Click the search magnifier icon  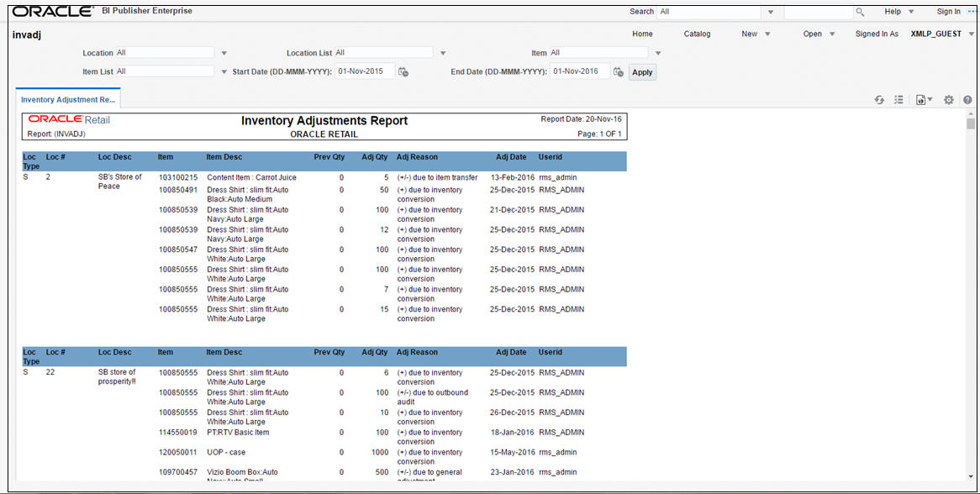pos(860,12)
